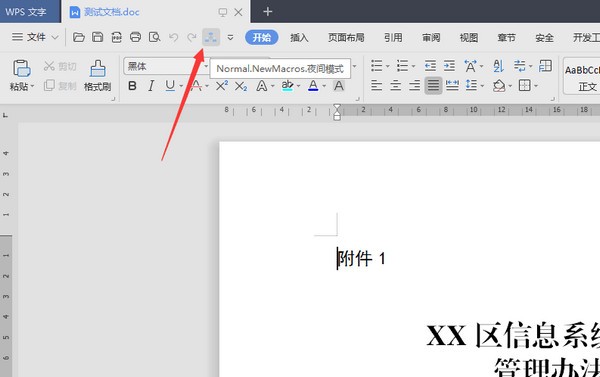Image resolution: width=600 pixels, height=377 pixels.
Task: Switch to the 插入 tab
Action: (299, 38)
